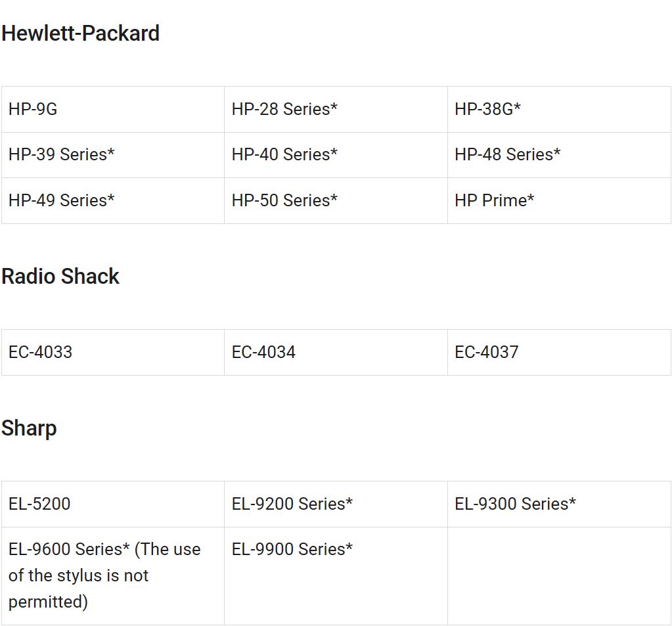Click the Radio Shack heading
Viewport: 672px width, 626px height.
(x=60, y=277)
